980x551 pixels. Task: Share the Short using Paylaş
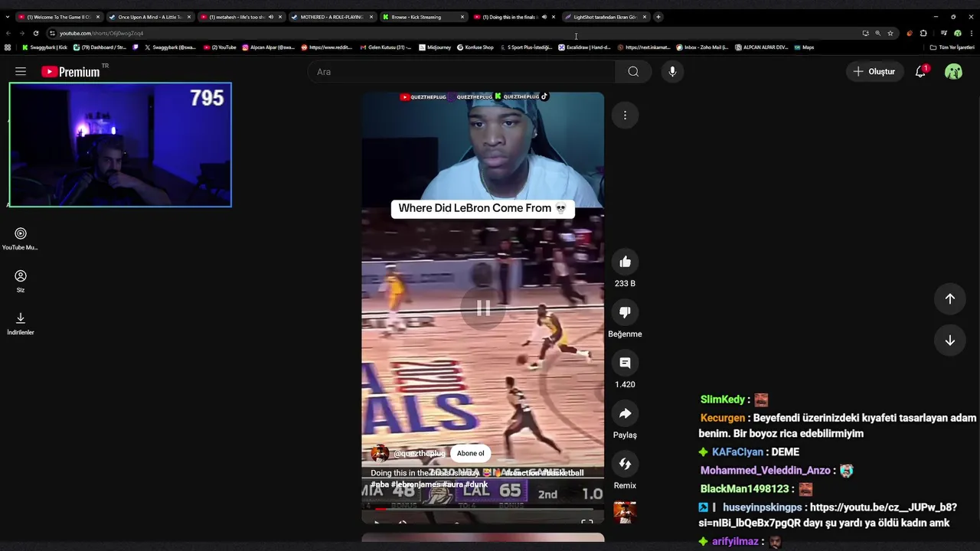[625, 413]
